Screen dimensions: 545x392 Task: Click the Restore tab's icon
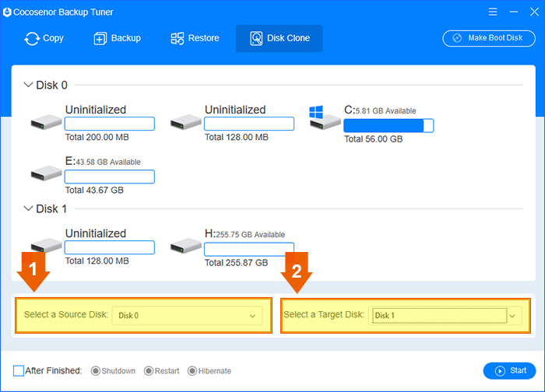tap(178, 39)
